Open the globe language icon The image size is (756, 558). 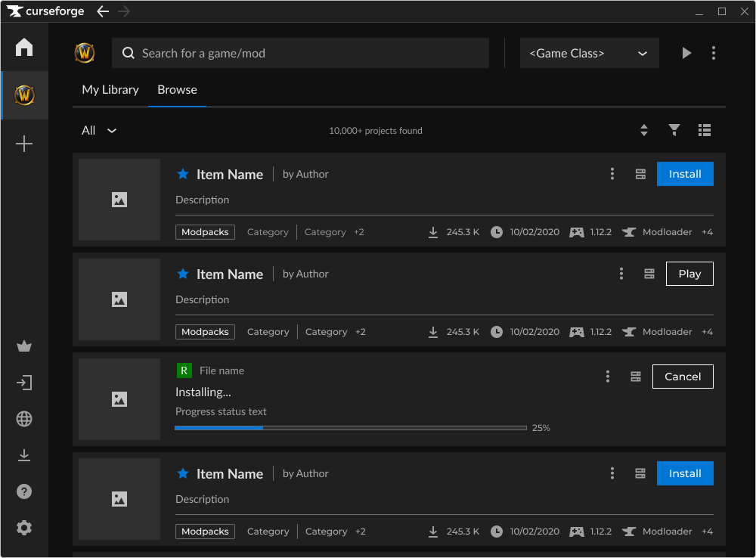pyautogui.click(x=24, y=419)
